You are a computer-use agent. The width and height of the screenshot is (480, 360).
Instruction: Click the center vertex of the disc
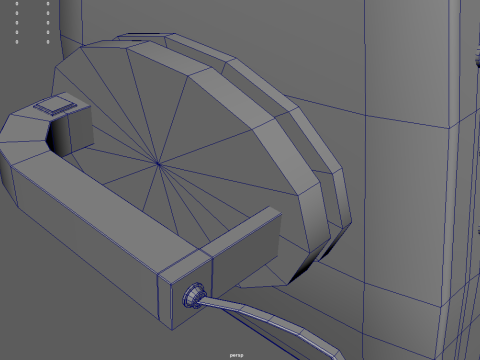[x=158, y=163]
